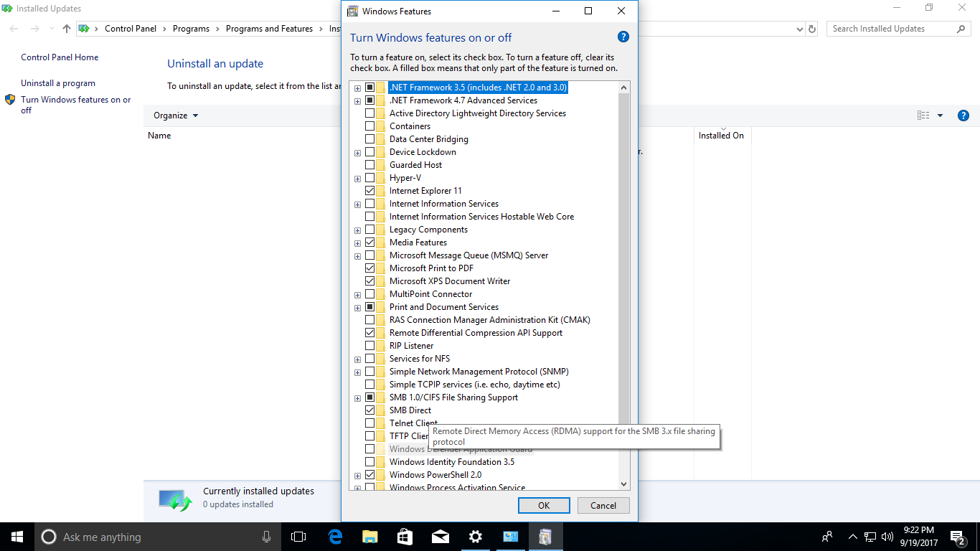Click the Ask me anything search box
Screen dimensions: 980x551
coord(156,537)
